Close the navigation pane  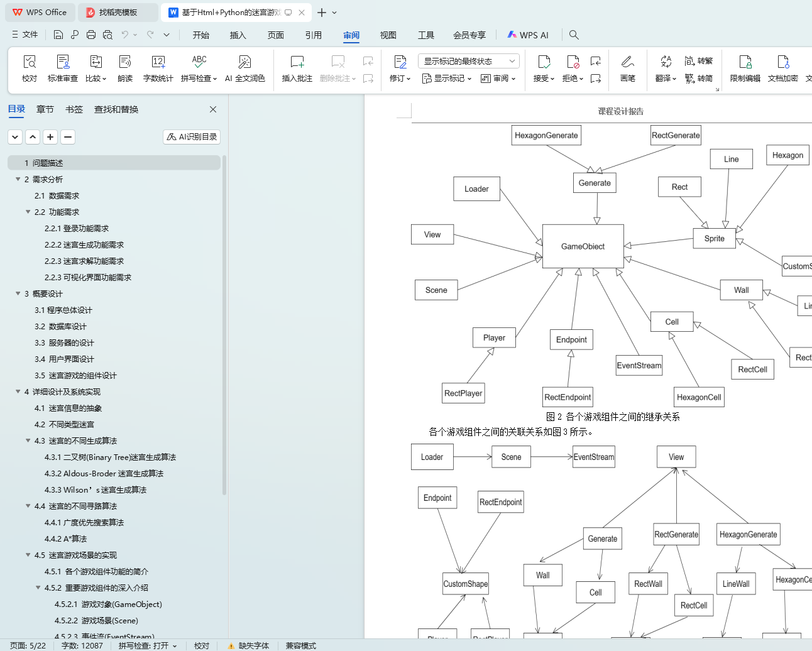213,109
